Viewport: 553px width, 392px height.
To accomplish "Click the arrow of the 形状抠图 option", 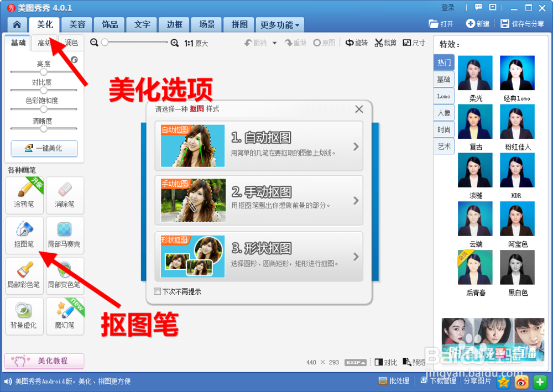I will point(356,257).
